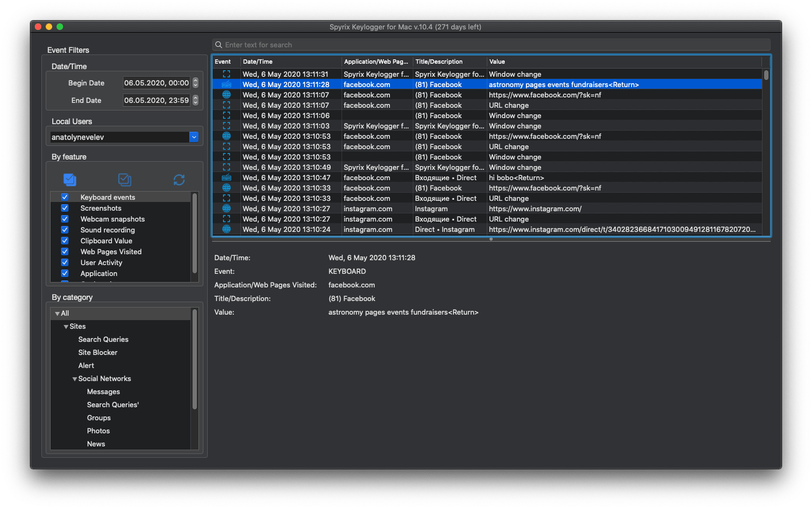Click the Begin Date stepper arrows
The image size is (812, 509).
click(x=196, y=83)
